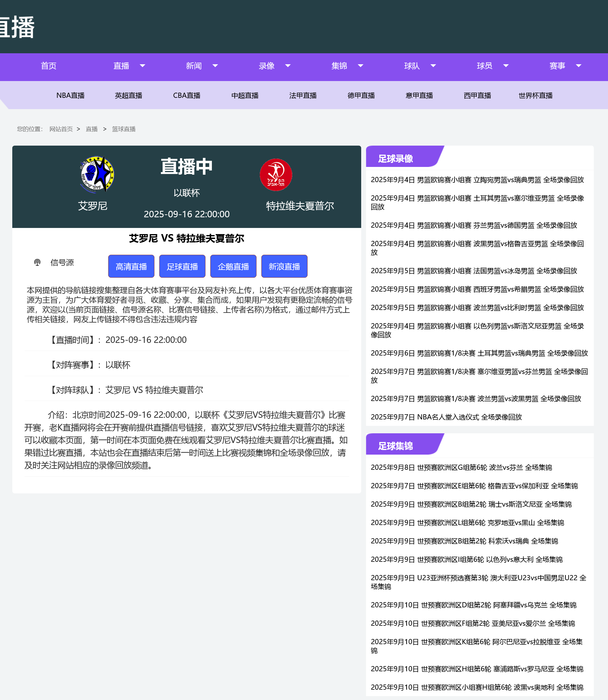Select the NBA直播 sub-navigation tab

(70, 95)
